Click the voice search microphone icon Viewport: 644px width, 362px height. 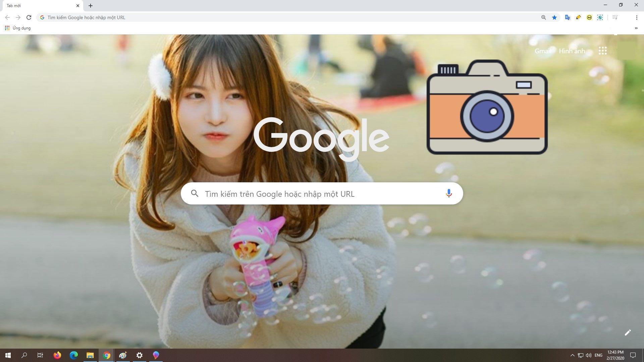(x=449, y=193)
